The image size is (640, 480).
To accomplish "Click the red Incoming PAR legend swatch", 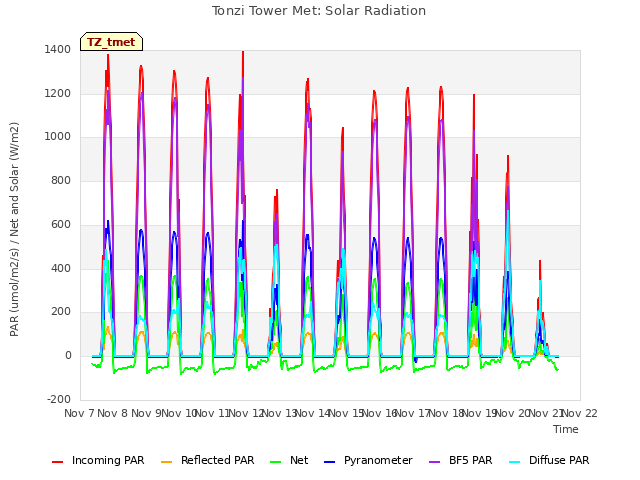I will tap(58, 462).
